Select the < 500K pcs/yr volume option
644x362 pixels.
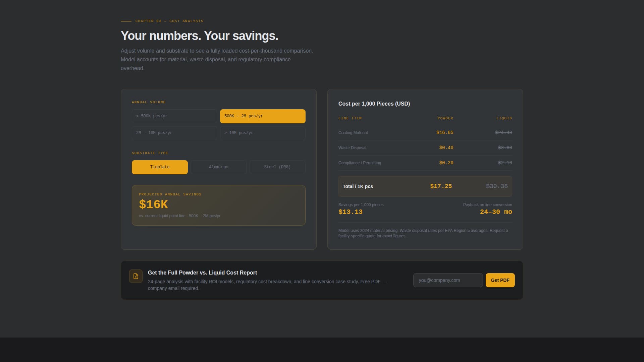(174, 116)
